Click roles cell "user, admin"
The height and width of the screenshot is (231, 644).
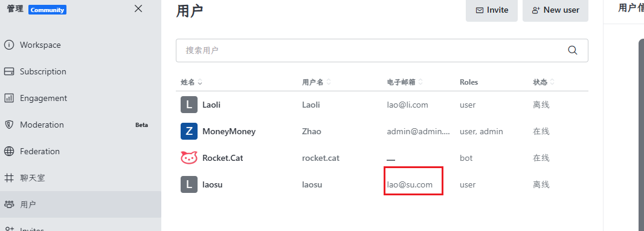click(x=481, y=132)
